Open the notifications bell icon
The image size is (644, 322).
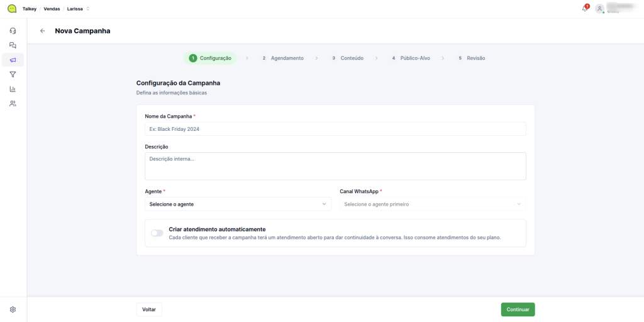[x=585, y=9]
